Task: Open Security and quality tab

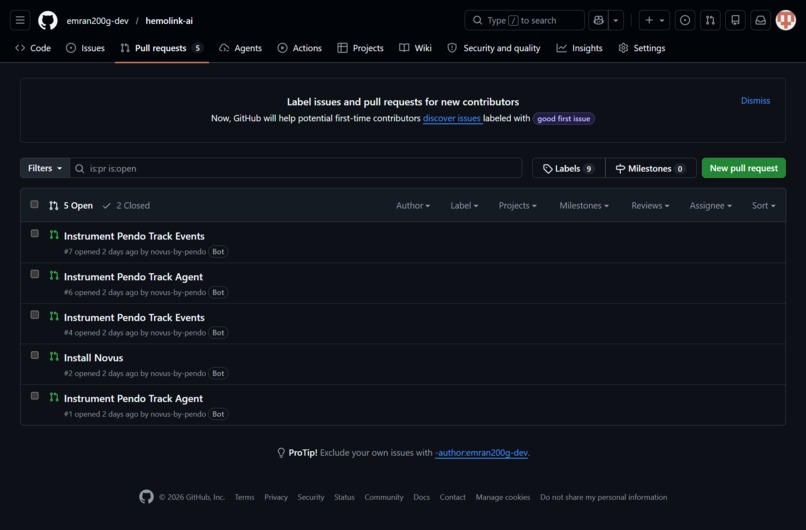Action: coord(493,48)
